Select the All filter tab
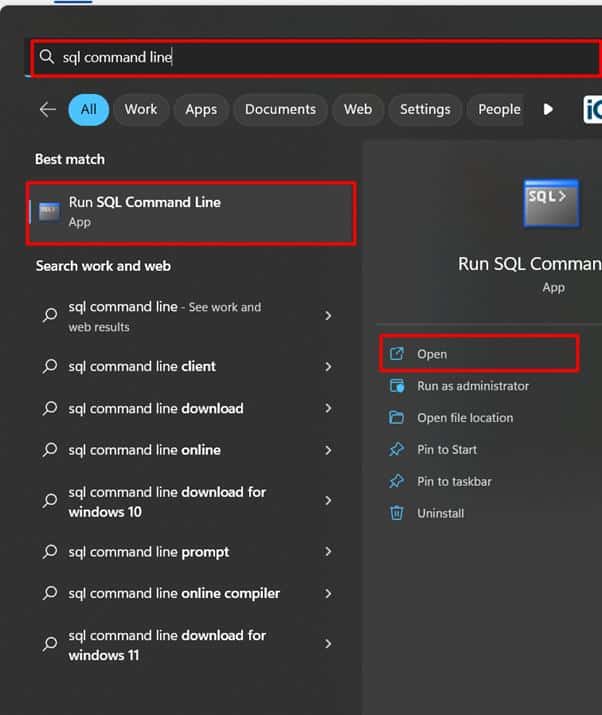 pyautogui.click(x=88, y=109)
